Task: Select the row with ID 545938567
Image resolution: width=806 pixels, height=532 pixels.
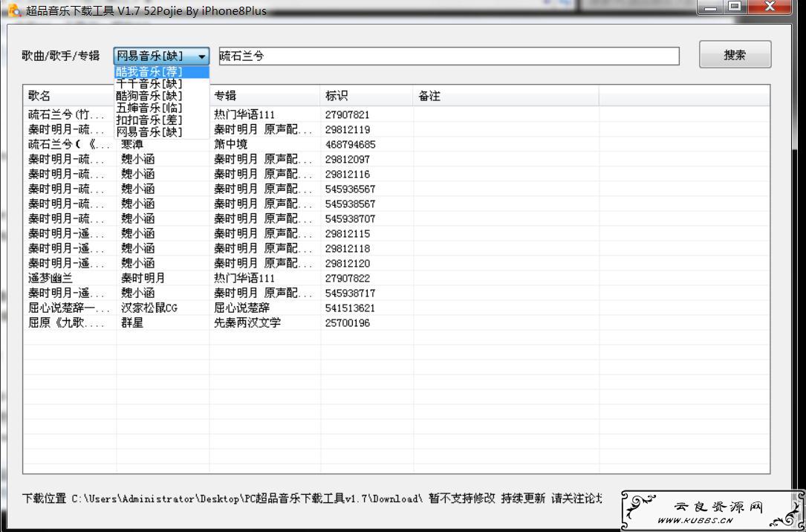Action: tap(396, 204)
